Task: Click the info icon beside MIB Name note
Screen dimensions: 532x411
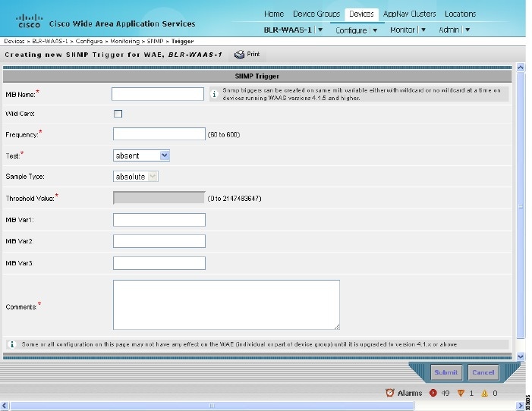Action: pos(214,94)
